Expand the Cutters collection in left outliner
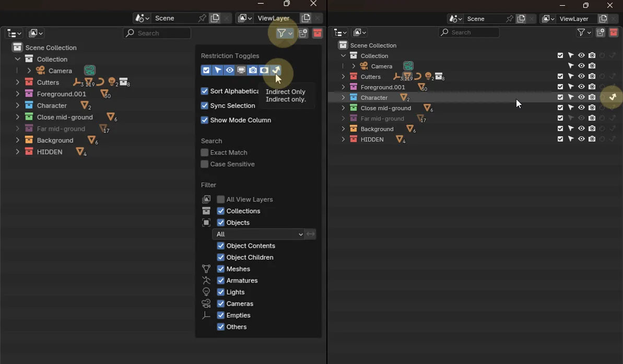Screen dimensions: 623x364 coord(17,83)
